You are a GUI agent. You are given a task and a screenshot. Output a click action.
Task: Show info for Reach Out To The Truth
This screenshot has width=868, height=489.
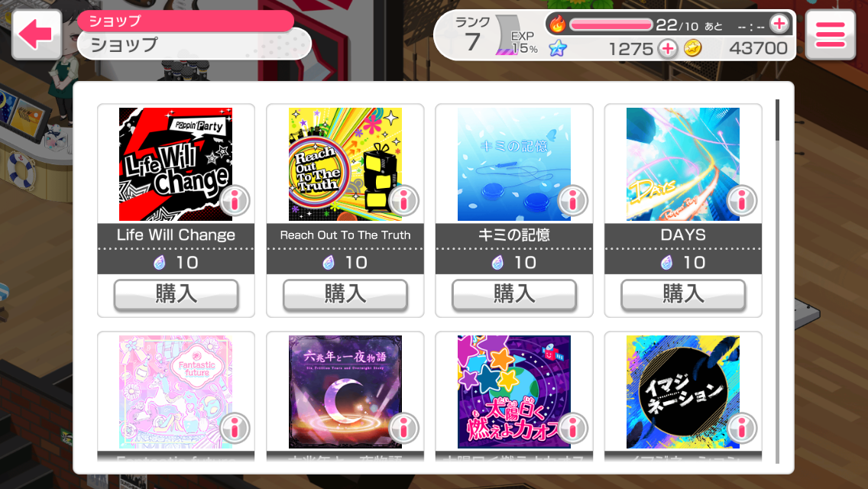point(403,200)
